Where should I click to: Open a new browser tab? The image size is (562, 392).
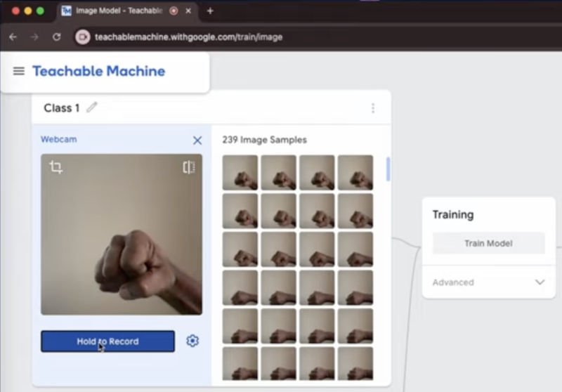[210, 11]
